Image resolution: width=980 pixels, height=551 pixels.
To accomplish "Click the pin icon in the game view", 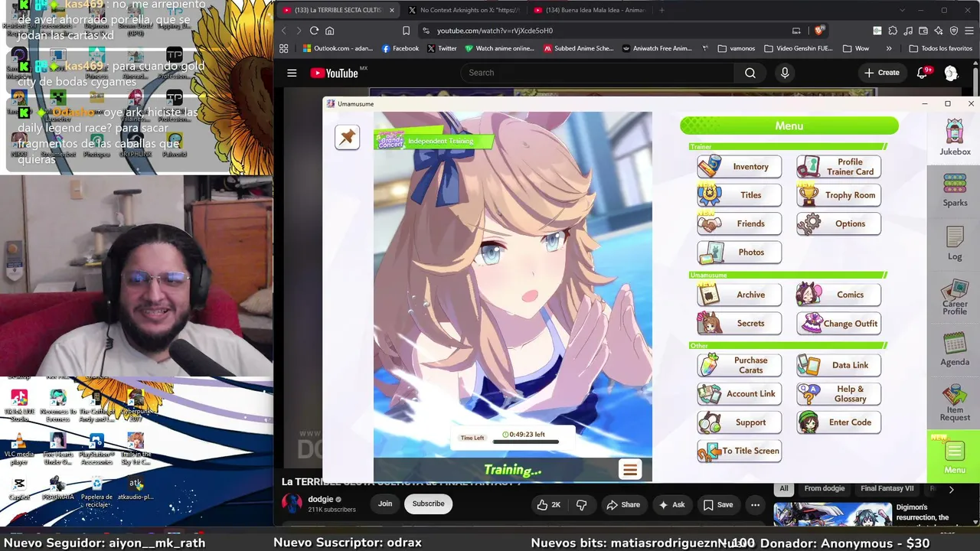I will coord(347,137).
